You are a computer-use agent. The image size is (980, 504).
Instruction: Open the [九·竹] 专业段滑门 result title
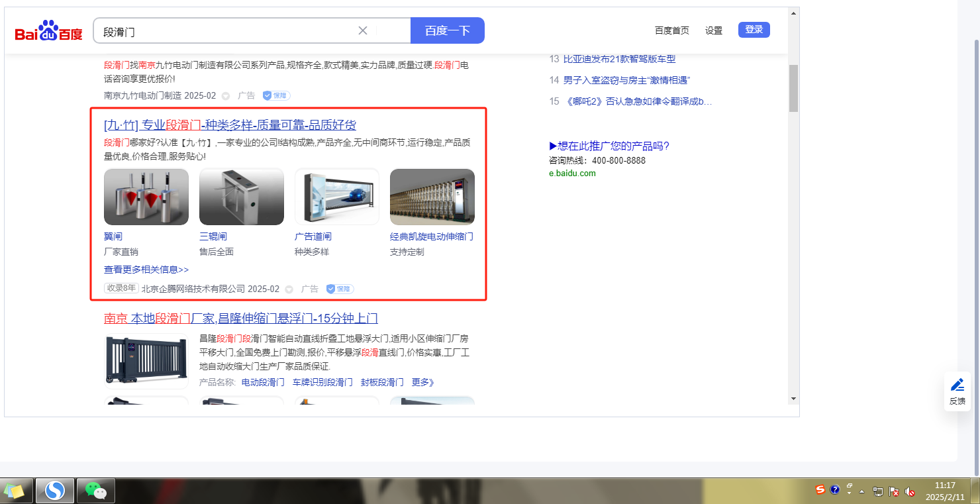230,125
